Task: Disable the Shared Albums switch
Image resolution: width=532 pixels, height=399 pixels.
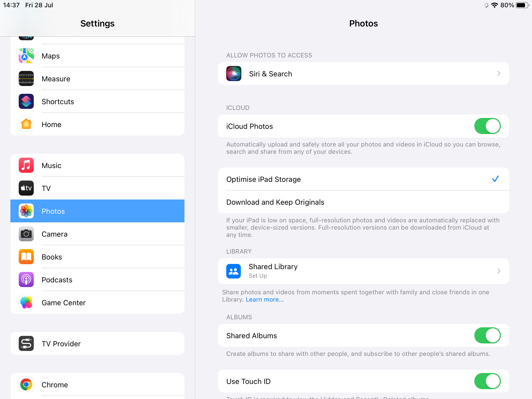Action: point(487,335)
